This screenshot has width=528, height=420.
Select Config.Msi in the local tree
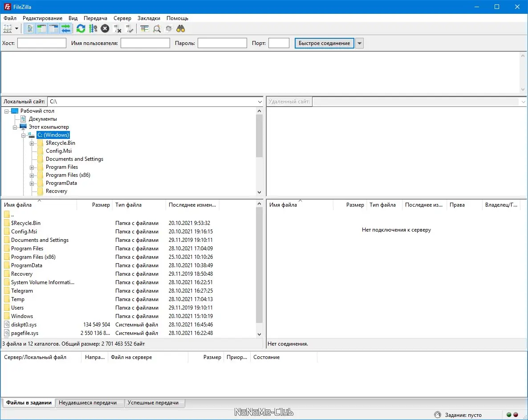pyautogui.click(x=59, y=151)
